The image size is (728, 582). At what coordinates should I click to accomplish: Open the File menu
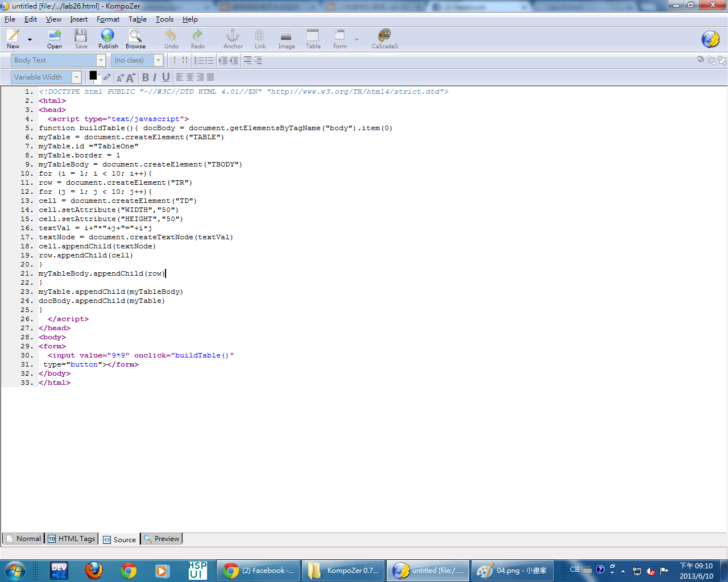click(x=10, y=19)
